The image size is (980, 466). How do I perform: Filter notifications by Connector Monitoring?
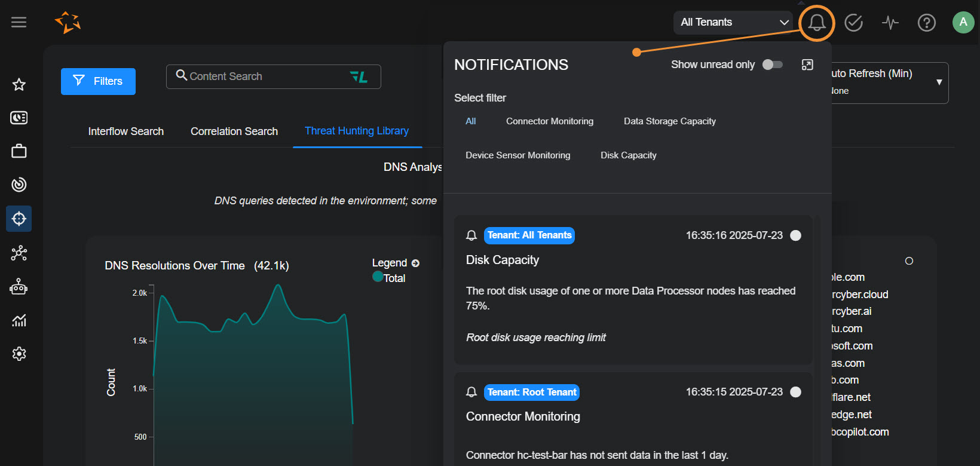[550, 121]
